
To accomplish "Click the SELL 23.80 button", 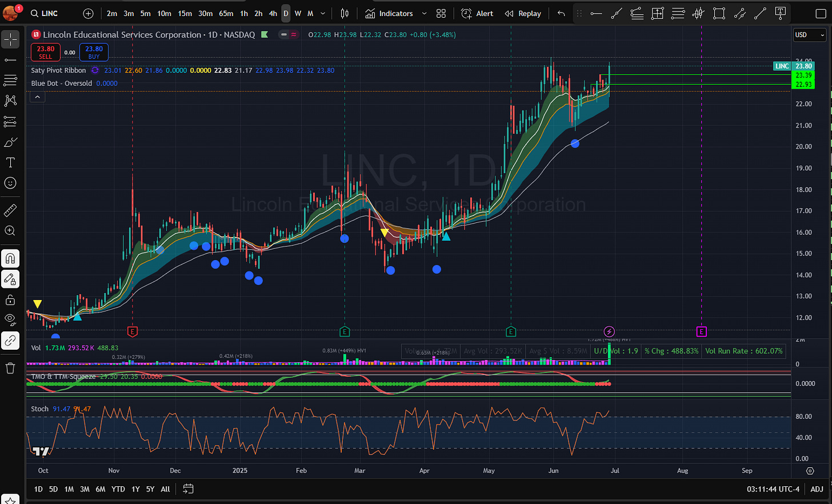I will [46, 53].
